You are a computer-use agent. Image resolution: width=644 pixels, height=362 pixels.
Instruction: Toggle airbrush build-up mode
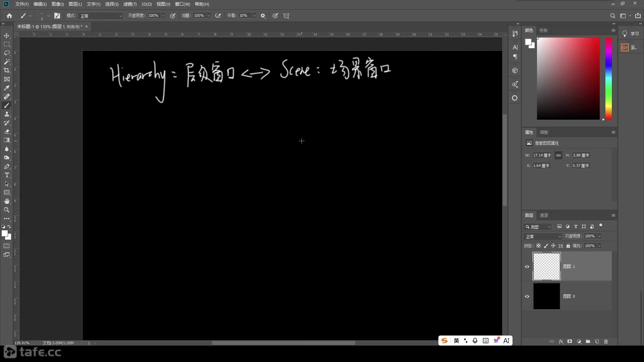pos(218,16)
